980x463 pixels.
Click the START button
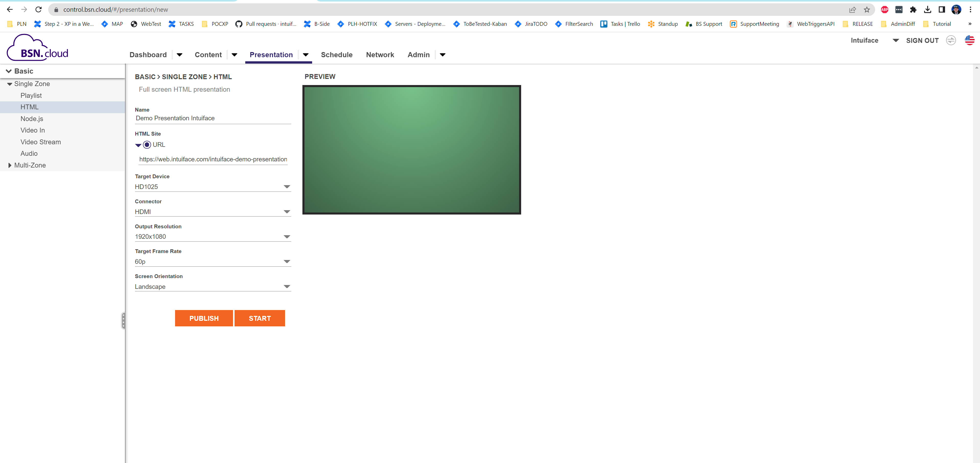tap(260, 318)
